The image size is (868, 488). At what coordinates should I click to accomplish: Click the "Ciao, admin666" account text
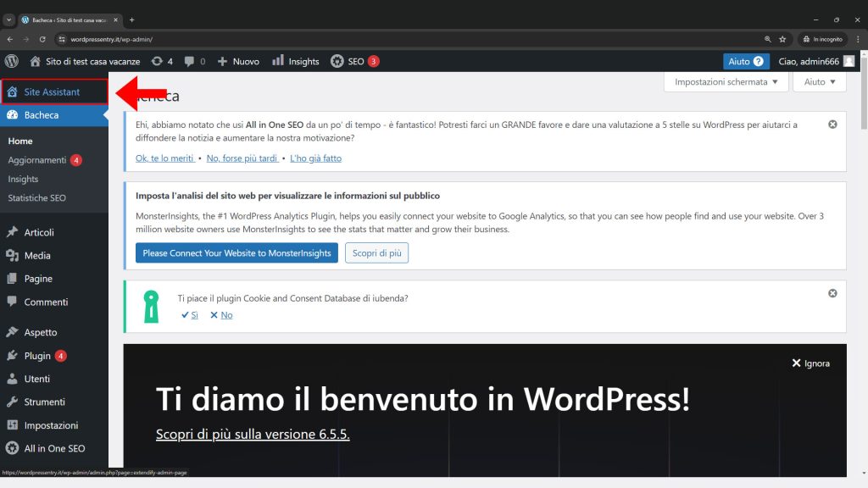(809, 61)
